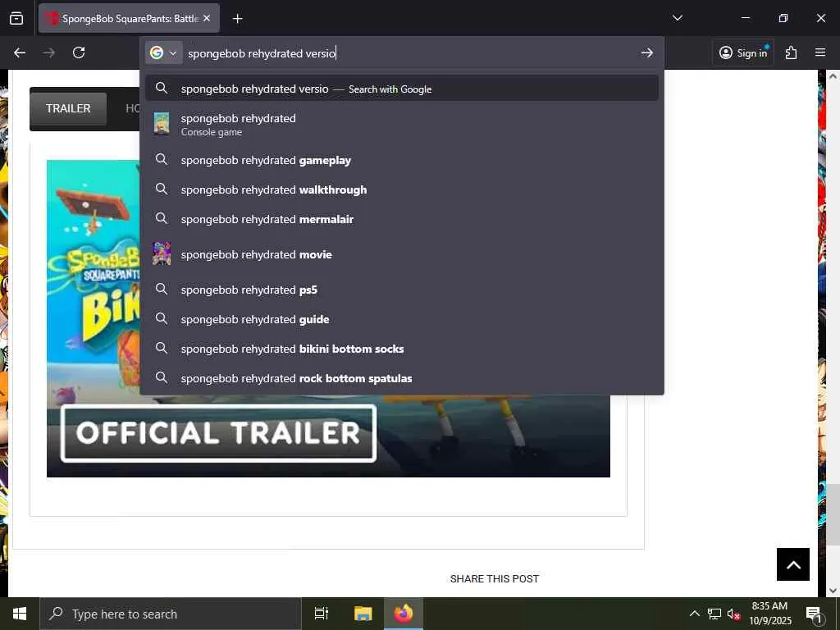
Task: Open Task View on the taskbar
Action: 322,614
